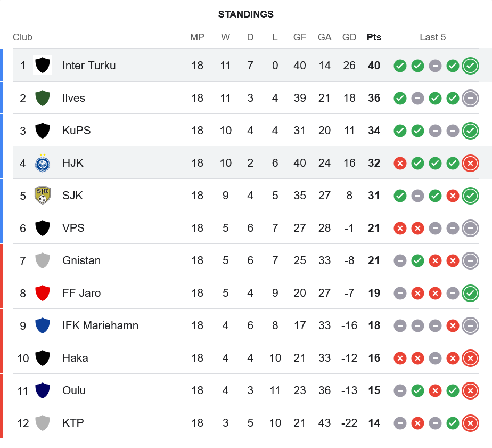Screen dimensions: 492x448
Task: Click the gray Gnistan shield logo
Action: 42,260
